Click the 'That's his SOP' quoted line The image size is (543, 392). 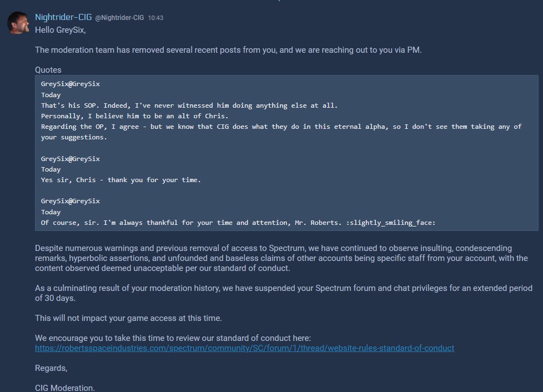click(x=189, y=105)
